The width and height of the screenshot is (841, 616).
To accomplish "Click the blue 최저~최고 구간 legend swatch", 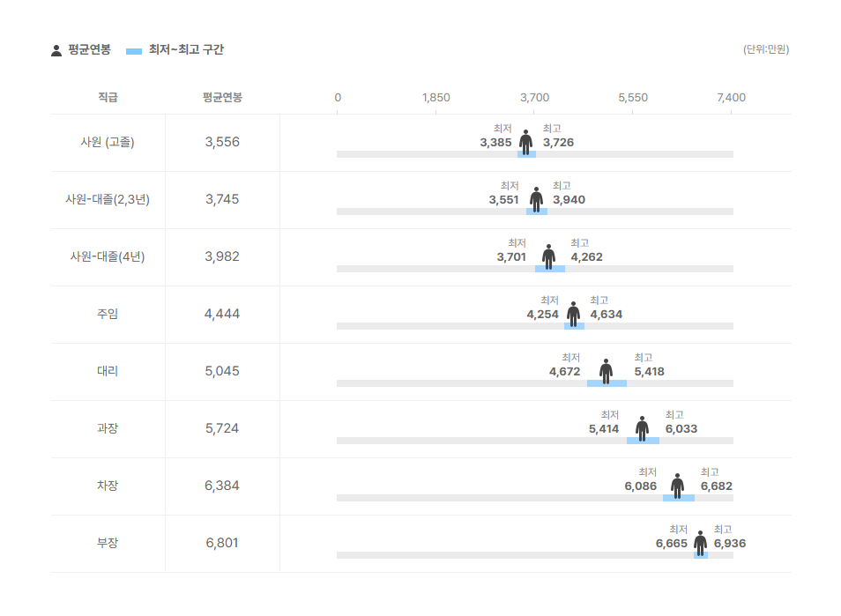I will click(x=133, y=51).
